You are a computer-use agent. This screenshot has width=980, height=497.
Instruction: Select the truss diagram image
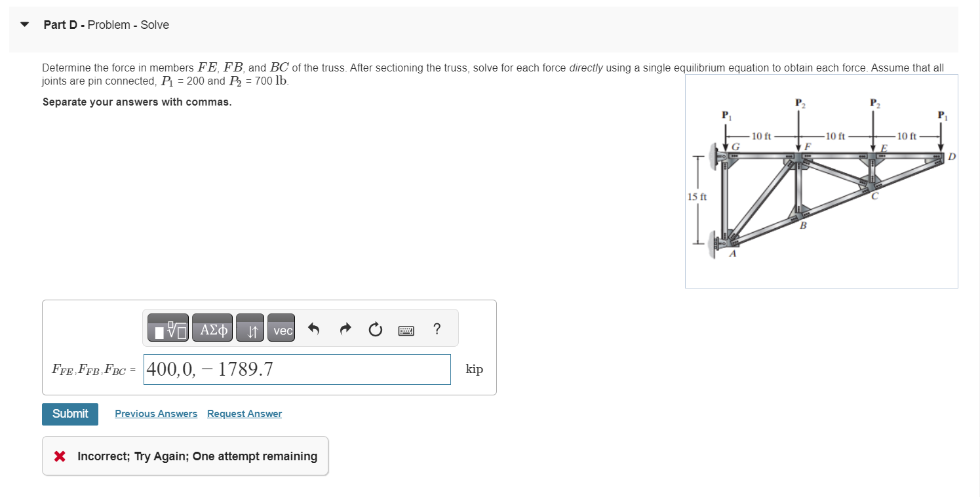click(x=821, y=180)
